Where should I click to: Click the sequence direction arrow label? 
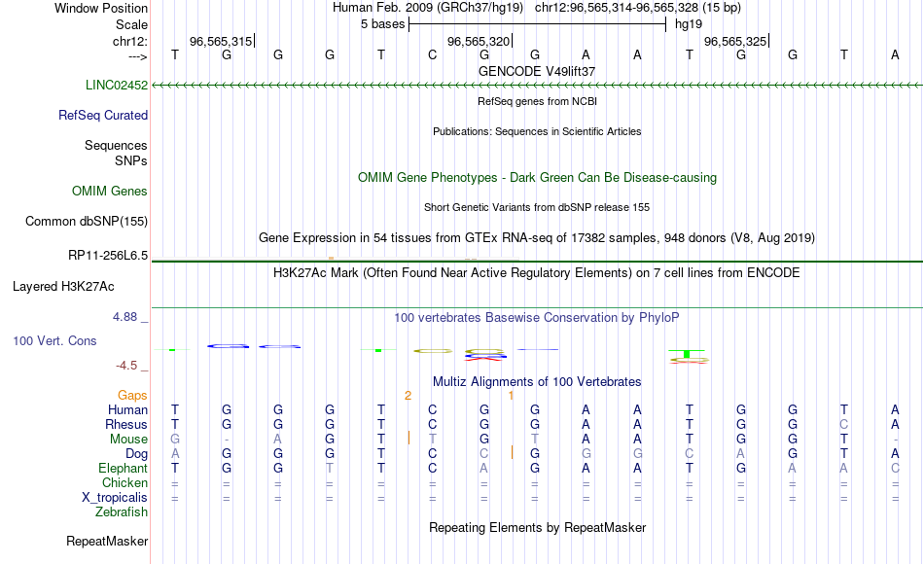coord(138,56)
